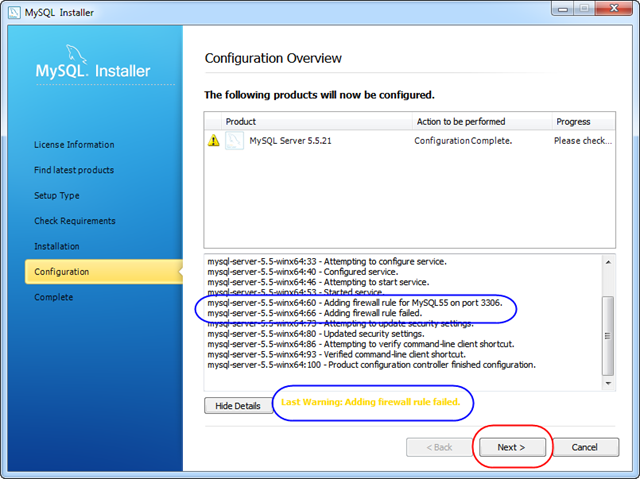Click 'Please check...' progress cell
This screenshot has height=479, width=640.
tap(583, 141)
